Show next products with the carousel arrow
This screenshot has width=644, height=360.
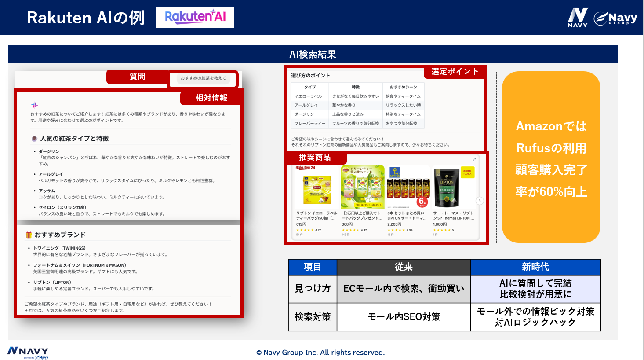480,201
